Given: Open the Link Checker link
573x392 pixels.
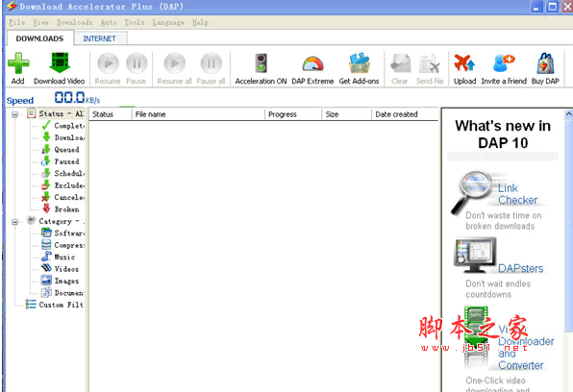Looking at the screenshot, I should pyautogui.click(x=517, y=194).
